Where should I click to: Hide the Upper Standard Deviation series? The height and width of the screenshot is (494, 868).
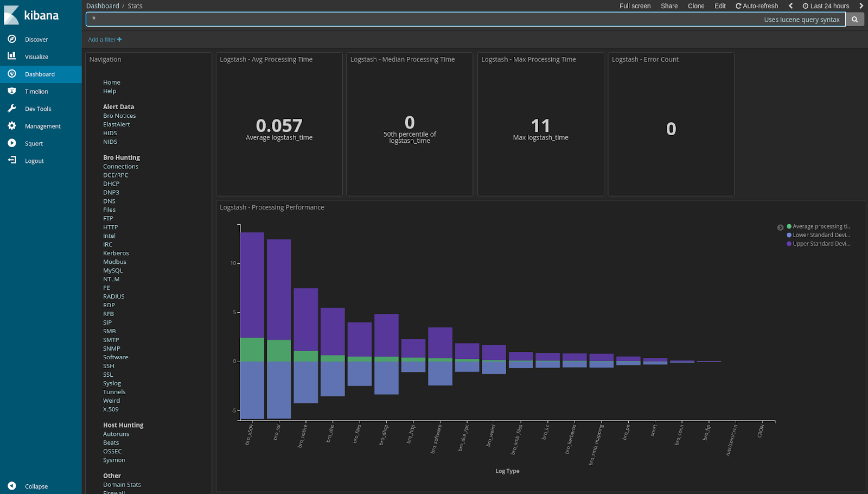pos(819,244)
